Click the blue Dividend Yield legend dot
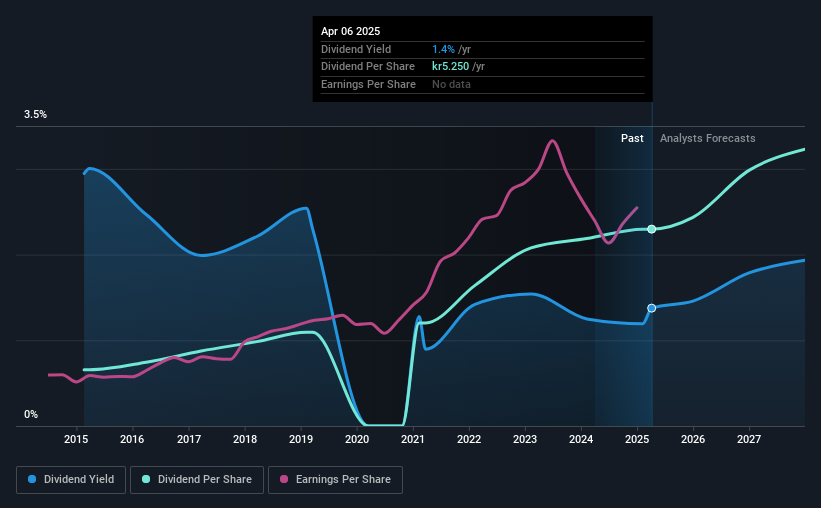Viewport: 821px width, 508px height. click(x=32, y=479)
